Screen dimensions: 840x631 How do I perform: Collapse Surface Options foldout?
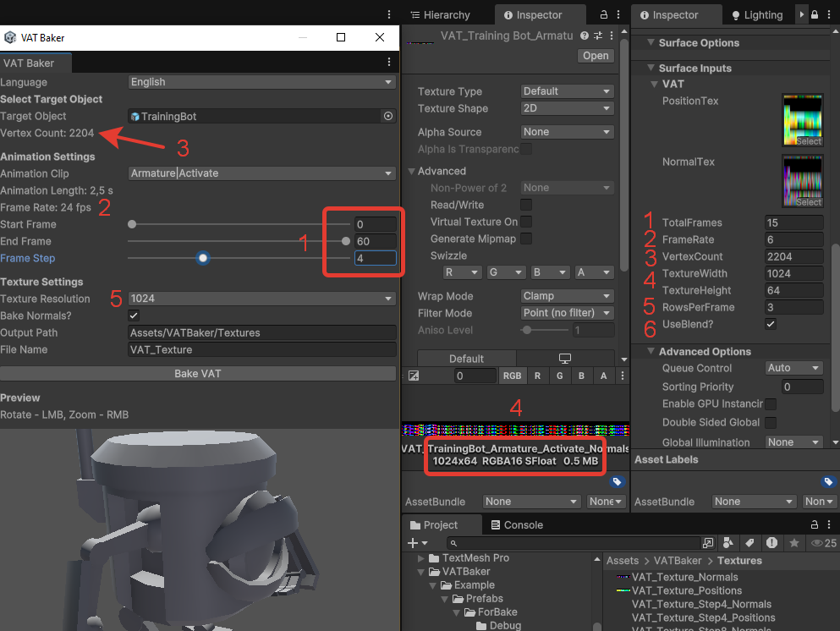(x=651, y=42)
